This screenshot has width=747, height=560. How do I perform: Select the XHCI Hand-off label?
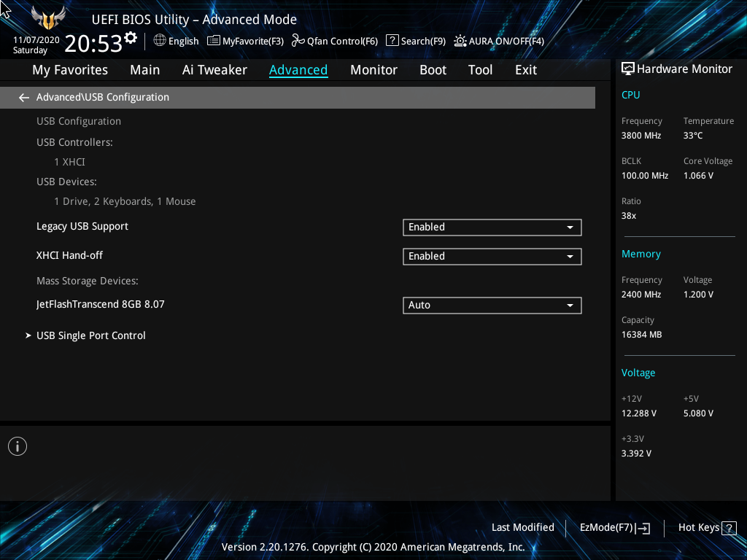(69, 255)
